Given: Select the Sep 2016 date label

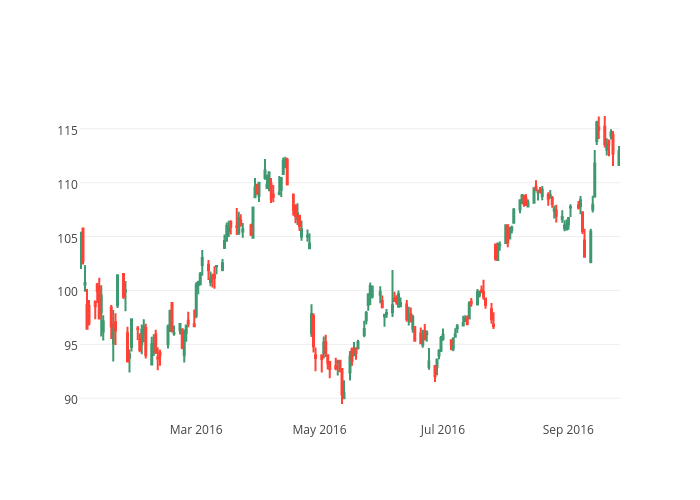Looking at the screenshot, I should pos(568,430).
